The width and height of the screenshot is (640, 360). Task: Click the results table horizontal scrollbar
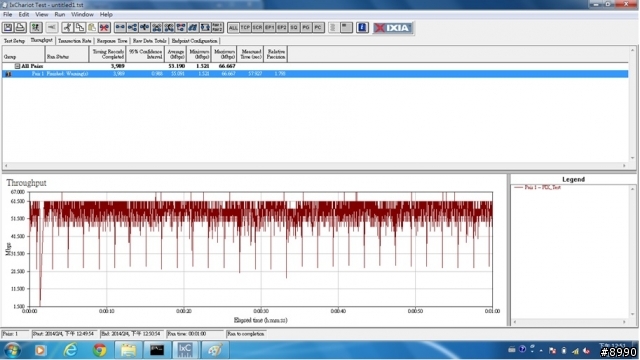[315, 165]
